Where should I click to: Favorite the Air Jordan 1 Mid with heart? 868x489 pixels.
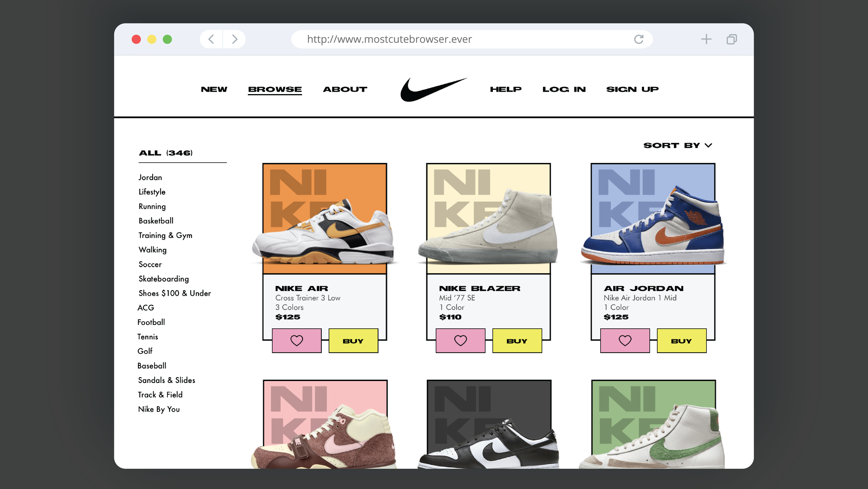click(x=625, y=341)
